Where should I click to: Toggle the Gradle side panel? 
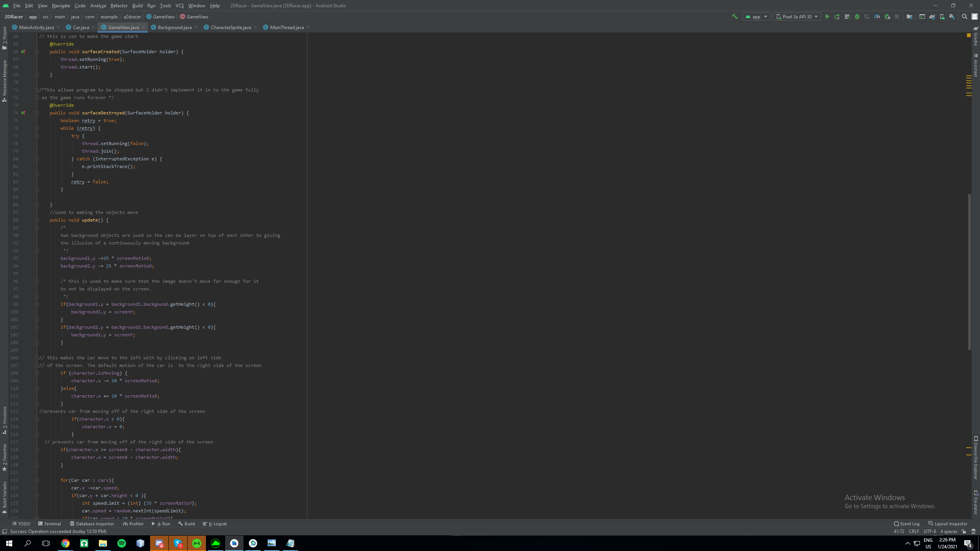click(975, 36)
